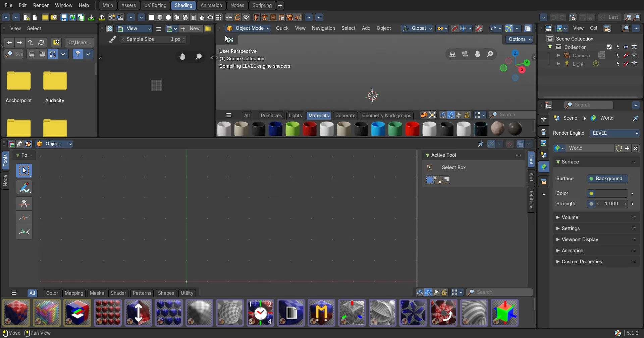Switch perspective/orthographic grid icon in viewport
This screenshot has width=644, height=338.
[x=452, y=54]
